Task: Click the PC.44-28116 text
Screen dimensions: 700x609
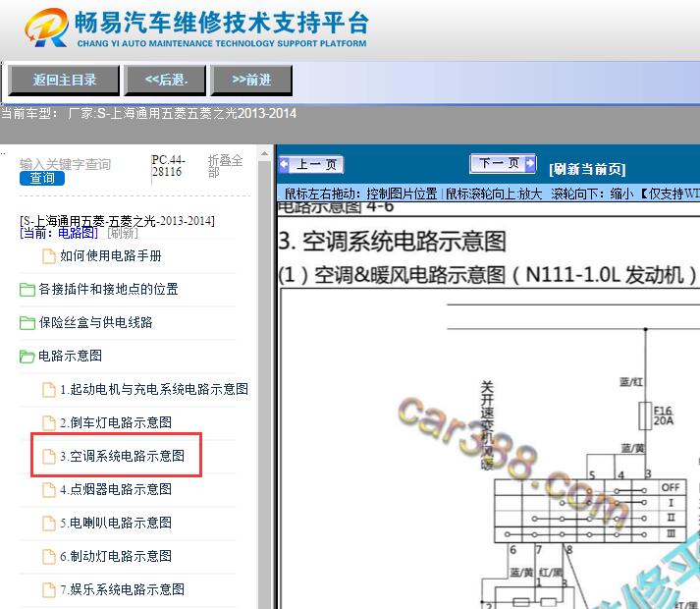Action: click(x=168, y=166)
